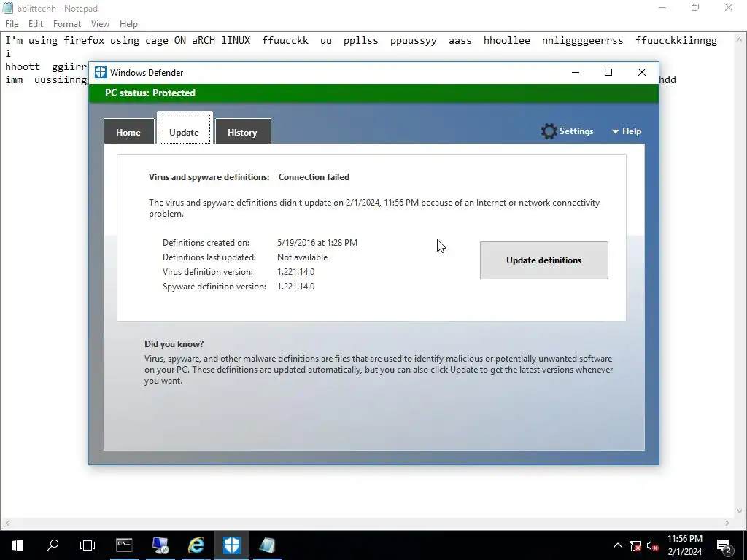Minimize the Windows Defender window
This screenshot has width=747, height=560.
coord(576,72)
